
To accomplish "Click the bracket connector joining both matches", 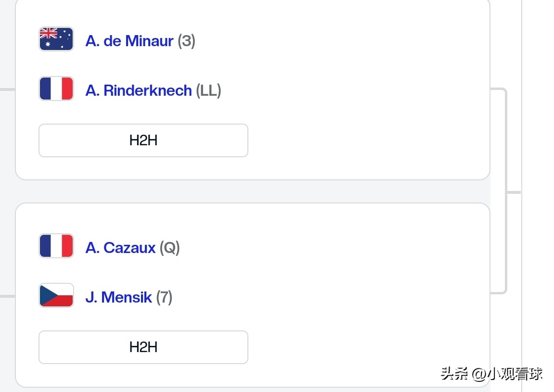I will click(x=505, y=191).
